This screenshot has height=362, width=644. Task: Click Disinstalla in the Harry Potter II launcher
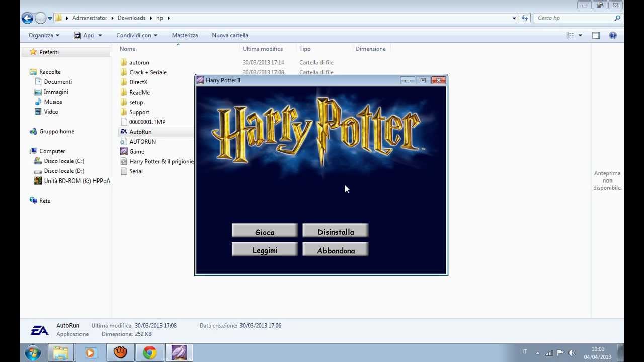point(336,232)
